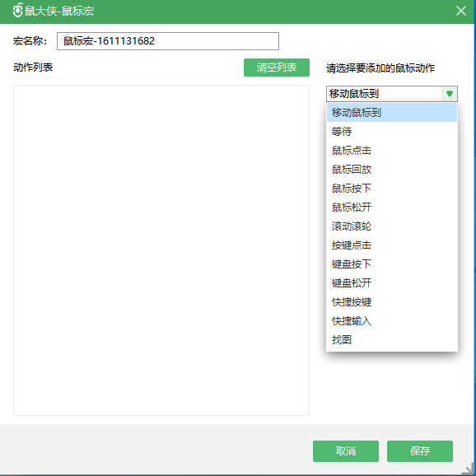
Task: Choose the 找图 find-image option
Action: pyautogui.click(x=392, y=339)
